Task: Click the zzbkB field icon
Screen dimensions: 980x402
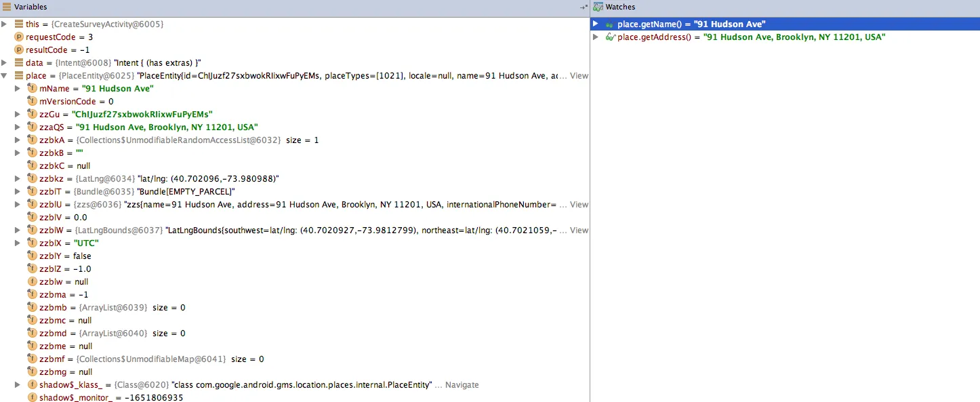Action: pos(32,153)
